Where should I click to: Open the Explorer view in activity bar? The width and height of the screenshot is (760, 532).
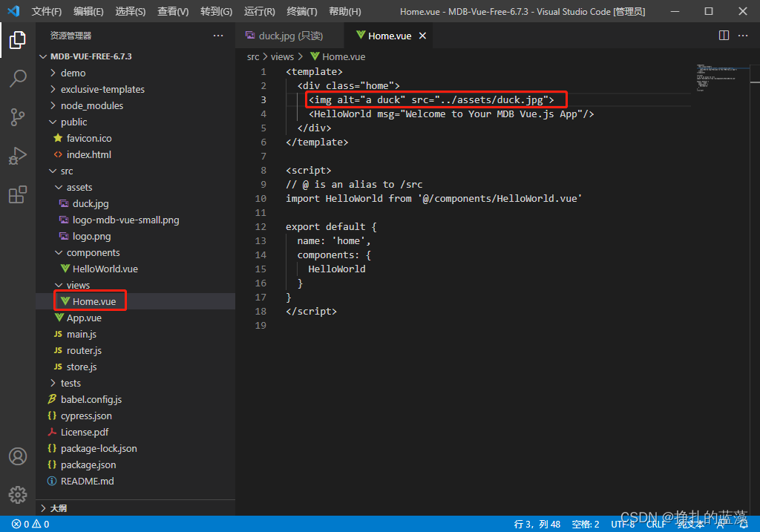click(x=18, y=40)
